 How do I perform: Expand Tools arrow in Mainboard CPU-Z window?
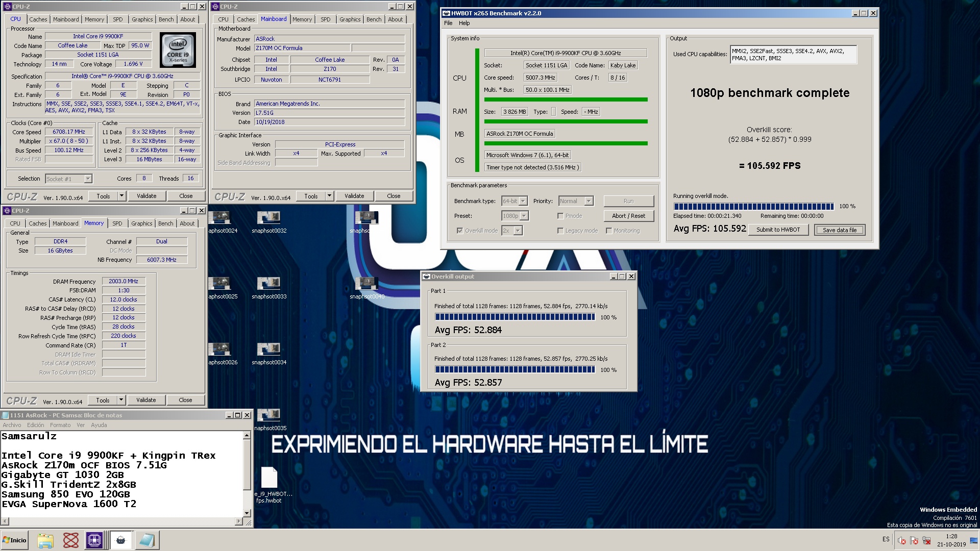pyautogui.click(x=329, y=196)
